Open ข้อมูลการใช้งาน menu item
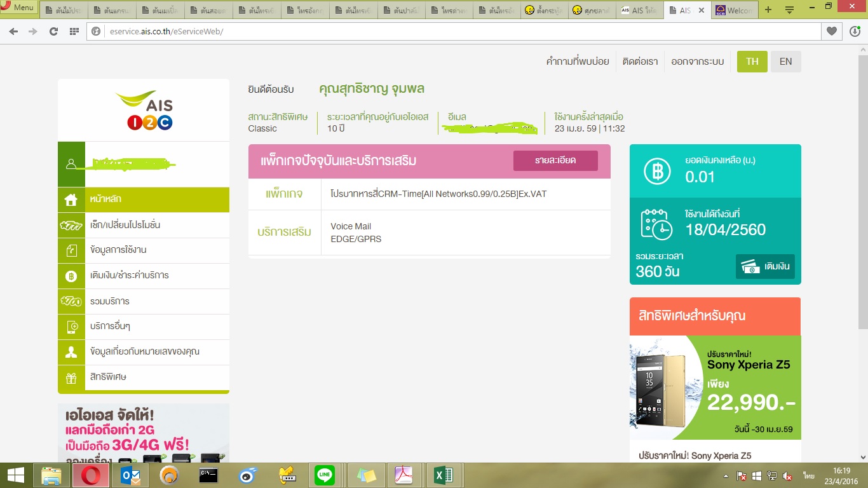Viewport: 868px width, 488px height. [x=144, y=250]
